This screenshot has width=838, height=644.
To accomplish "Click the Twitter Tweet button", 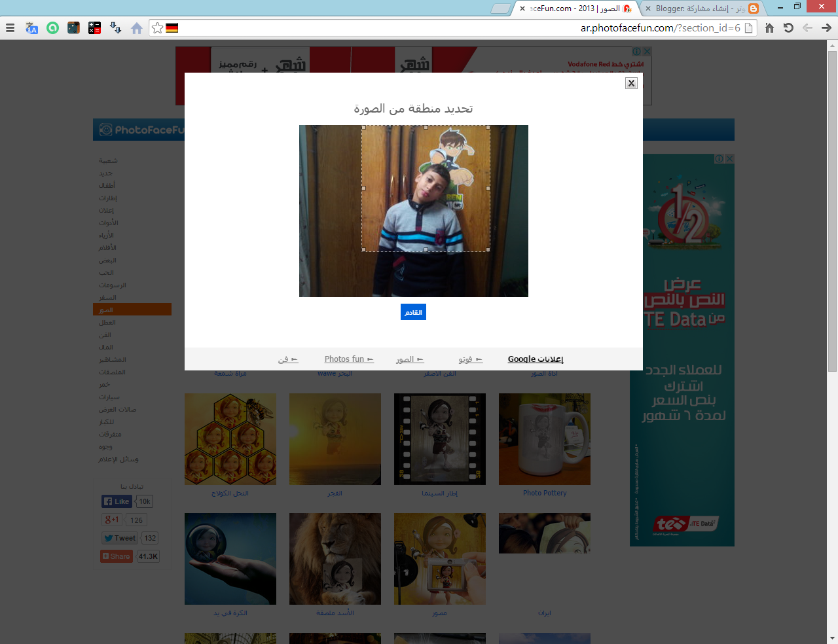I will pos(120,538).
